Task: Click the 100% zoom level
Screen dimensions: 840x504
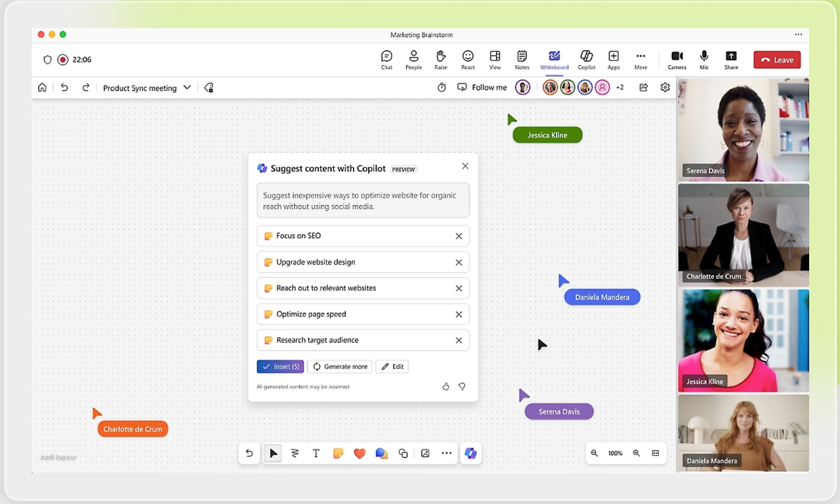Action: click(615, 453)
